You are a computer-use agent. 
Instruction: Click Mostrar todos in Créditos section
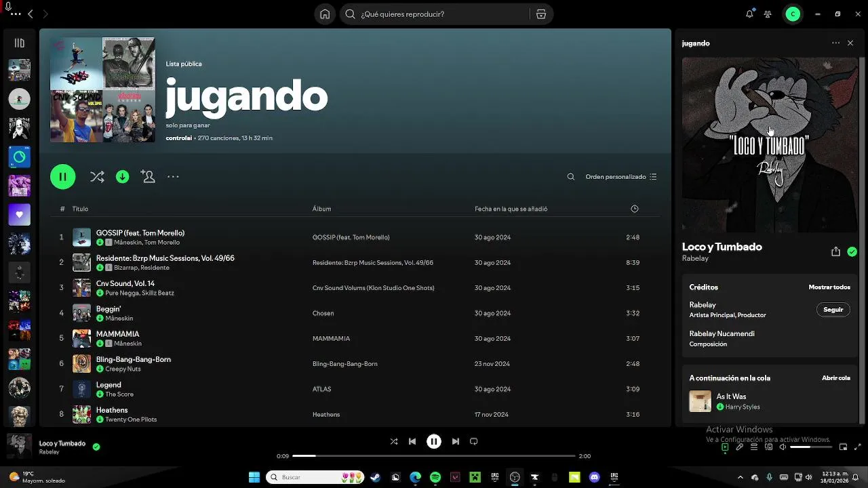(829, 287)
